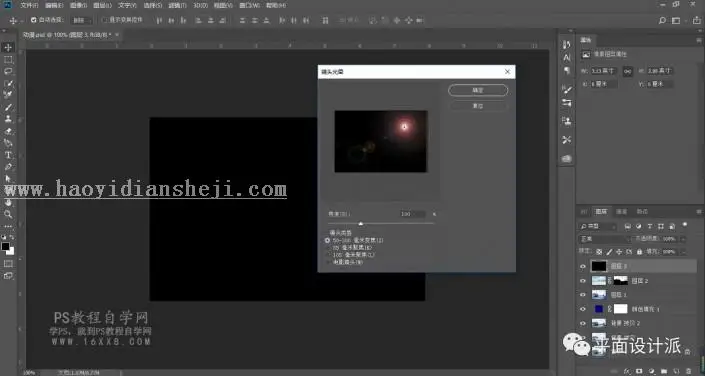Click the Brush tool icon
Screen dimensions: 705x376
coord(8,107)
